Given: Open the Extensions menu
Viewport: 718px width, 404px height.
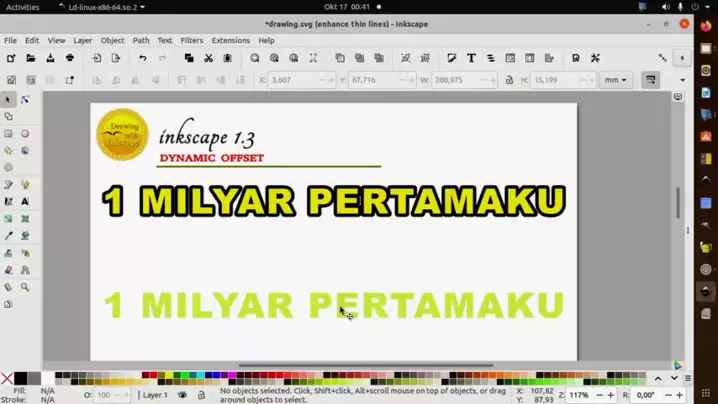Looking at the screenshot, I should coord(230,41).
